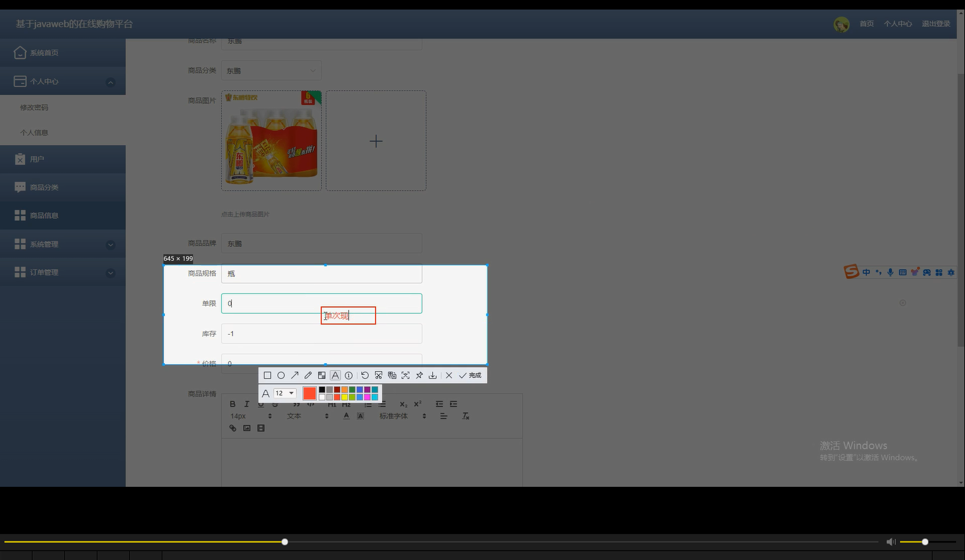Open 个人中心 from the header
This screenshot has width=965, height=560.
click(x=898, y=24)
